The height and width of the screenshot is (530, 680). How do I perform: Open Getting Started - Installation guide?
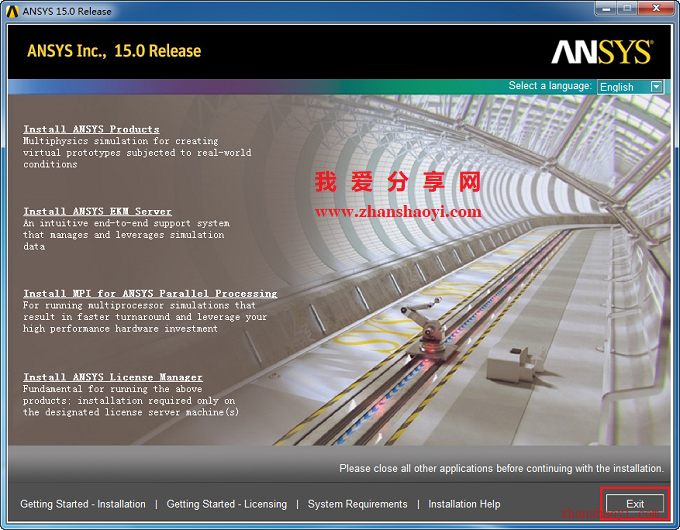pyautogui.click(x=83, y=504)
